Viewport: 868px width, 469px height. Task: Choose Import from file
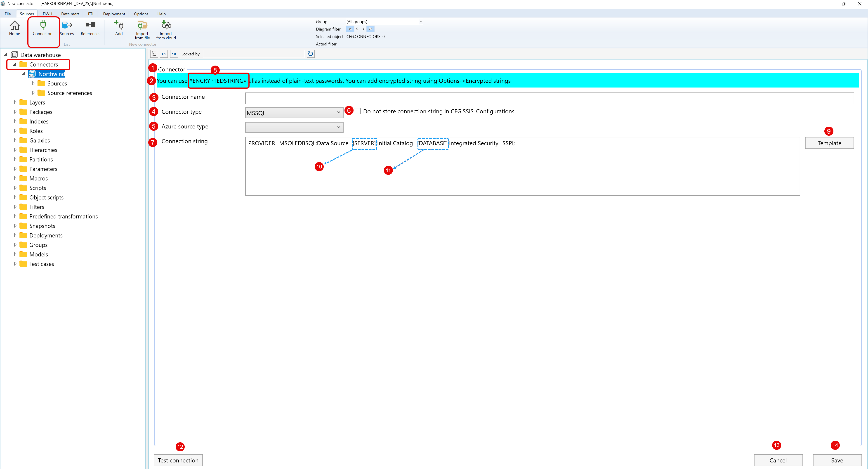tap(142, 30)
